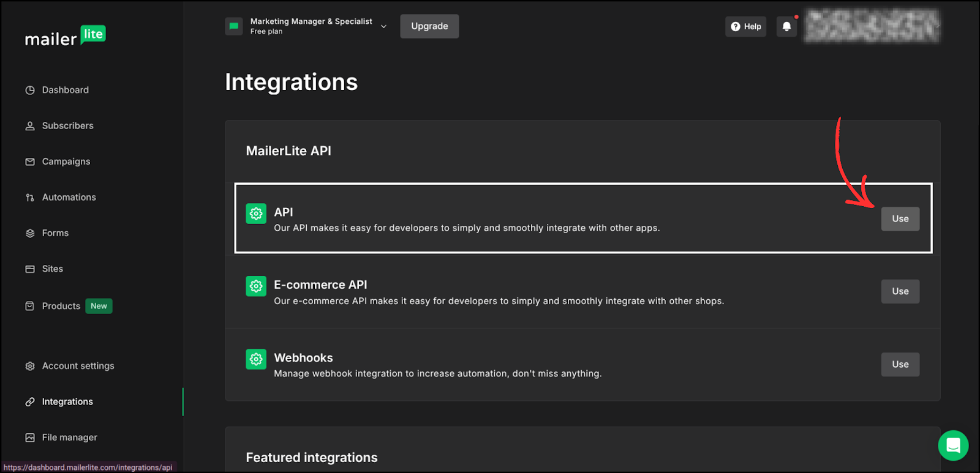Image resolution: width=980 pixels, height=473 pixels.
Task: Click the Automations flow icon
Action: pyautogui.click(x=30, y=198)
